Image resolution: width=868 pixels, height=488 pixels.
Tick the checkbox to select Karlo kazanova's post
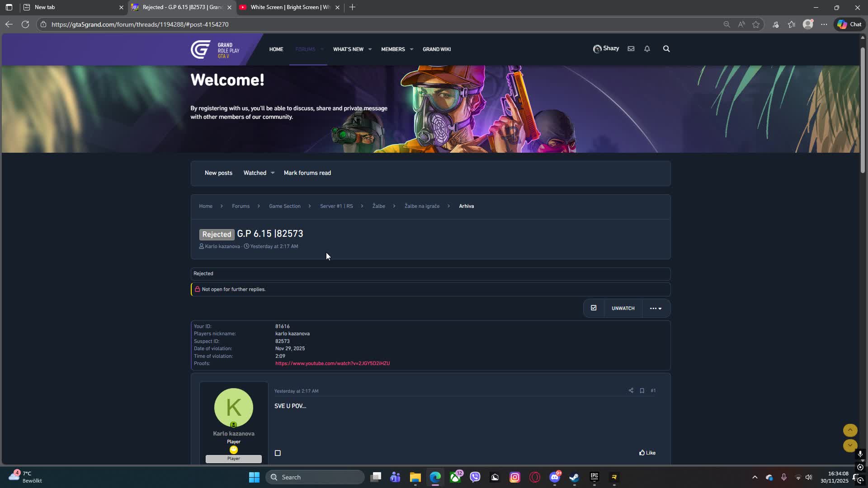click(277, 453)
